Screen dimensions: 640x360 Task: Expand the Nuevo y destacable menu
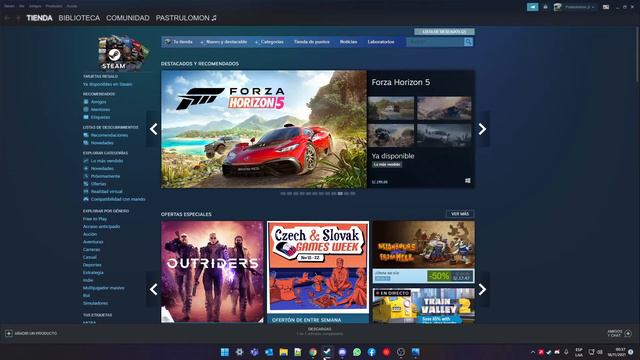pos(224,42)
